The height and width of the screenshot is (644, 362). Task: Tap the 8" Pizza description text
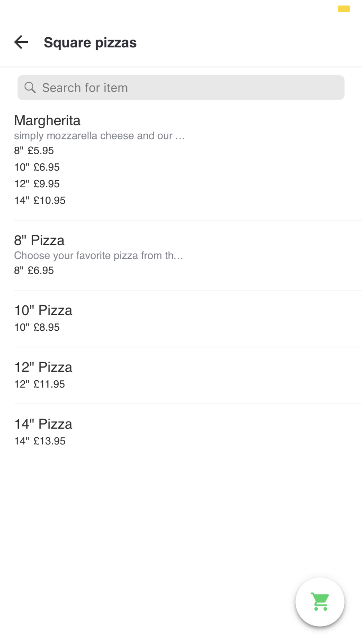98,256
